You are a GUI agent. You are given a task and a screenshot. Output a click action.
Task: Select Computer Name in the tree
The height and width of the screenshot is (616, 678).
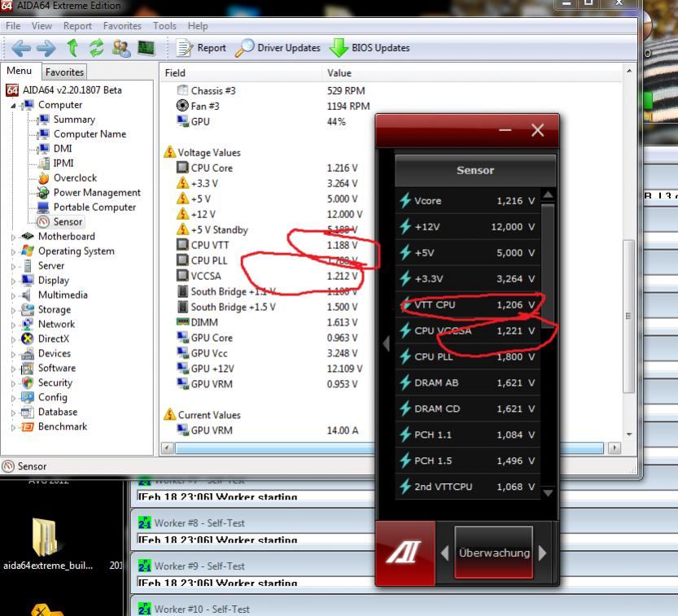pos(90,134)
